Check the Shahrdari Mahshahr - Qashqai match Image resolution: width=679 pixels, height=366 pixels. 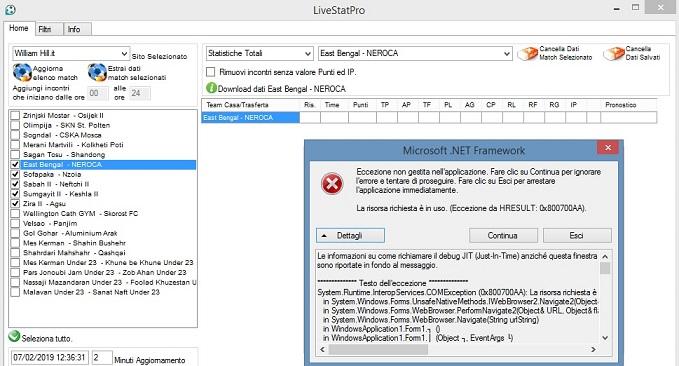click(x=15, y=253)
